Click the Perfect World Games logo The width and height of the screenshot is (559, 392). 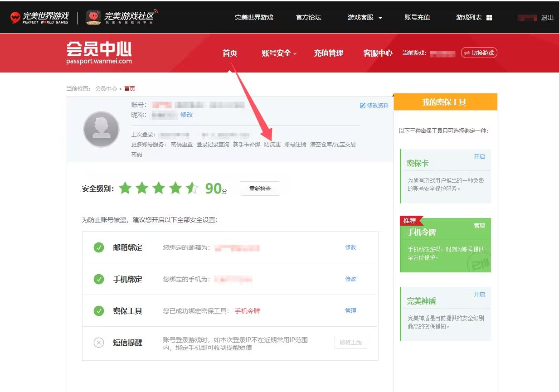39,18
